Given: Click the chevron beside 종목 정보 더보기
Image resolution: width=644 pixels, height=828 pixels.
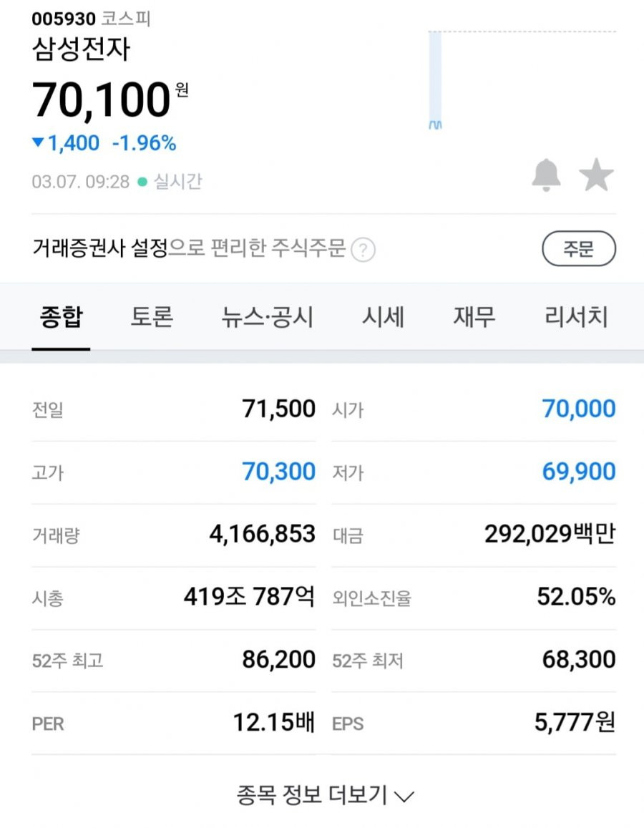Looking at the screenshot, I should (404, 796).
